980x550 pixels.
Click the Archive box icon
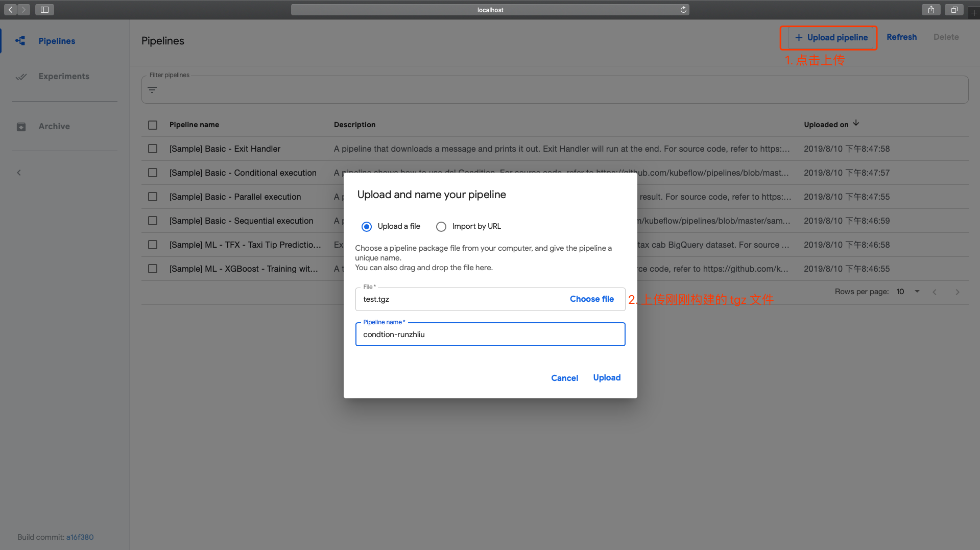pos(21,127)
